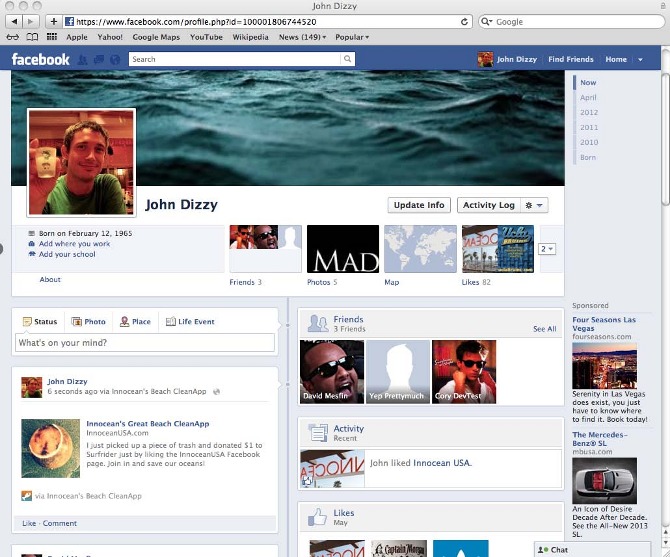The height and width of the screenshot is (557, 670).
Task: Open the Activity Log button
Action: (489, 205)
